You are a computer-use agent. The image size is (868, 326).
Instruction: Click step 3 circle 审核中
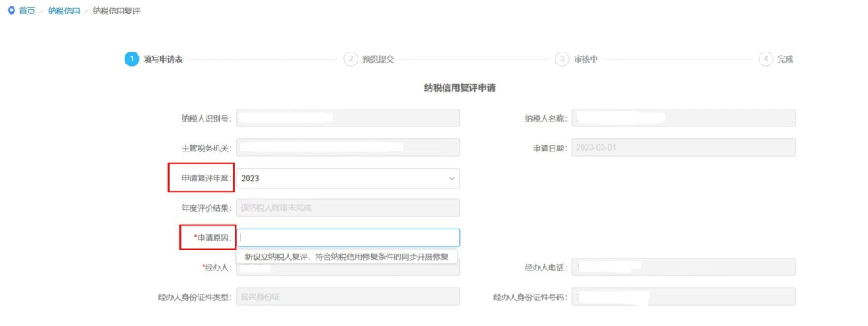(x=562, y=60)
